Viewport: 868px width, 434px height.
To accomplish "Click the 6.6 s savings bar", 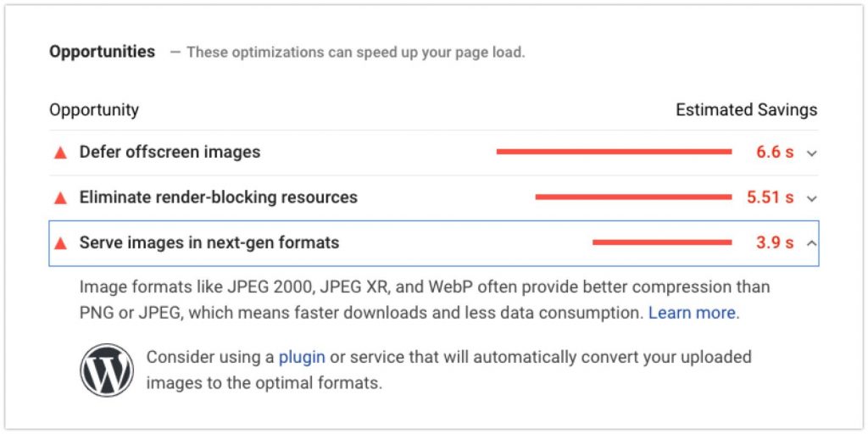I will (x=614, y=152).
